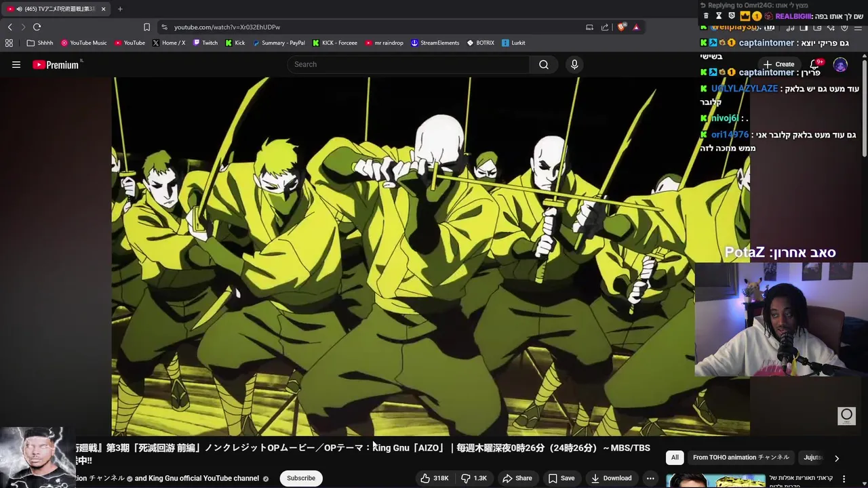
Task: Click the anime video player
Action: click(x=431, y=256)
